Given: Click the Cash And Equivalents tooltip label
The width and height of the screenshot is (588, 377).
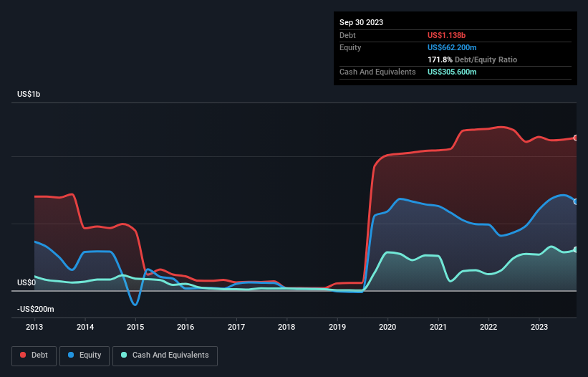Looking at the screenshot, I should tap(377, 72).
